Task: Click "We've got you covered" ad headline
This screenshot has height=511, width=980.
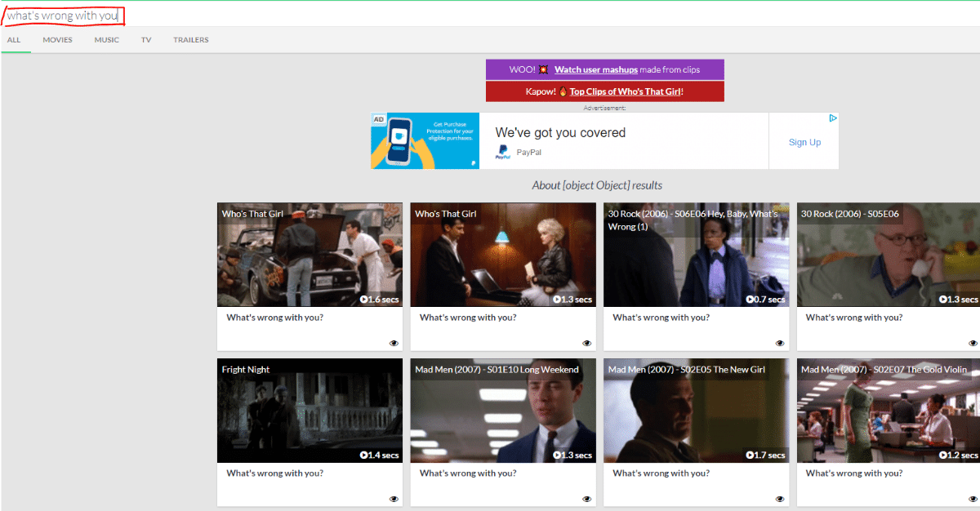Action: tap(560, 132)
